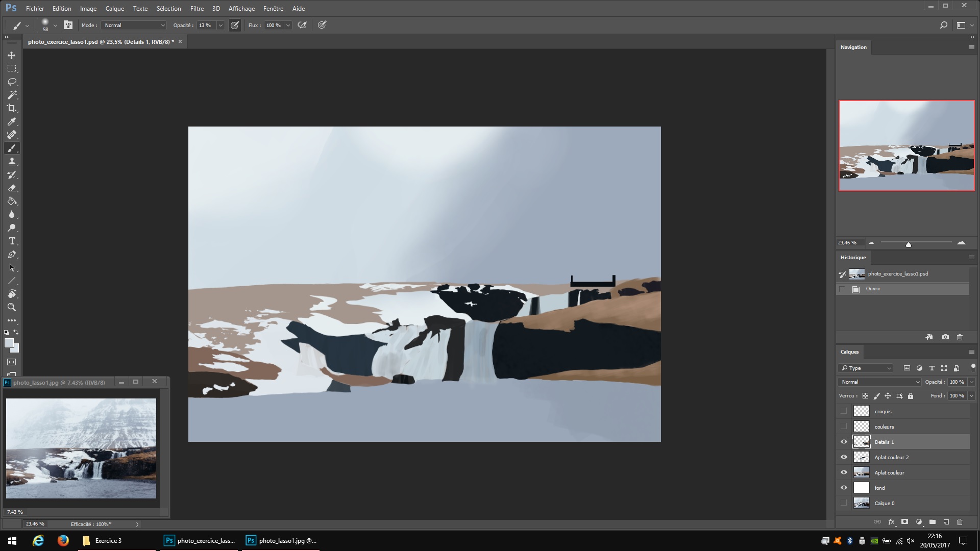Screen dimensions: 980x551
Task: Select the Horizontal Type tool
Action: pyautogui.click(x=12, y=241)
